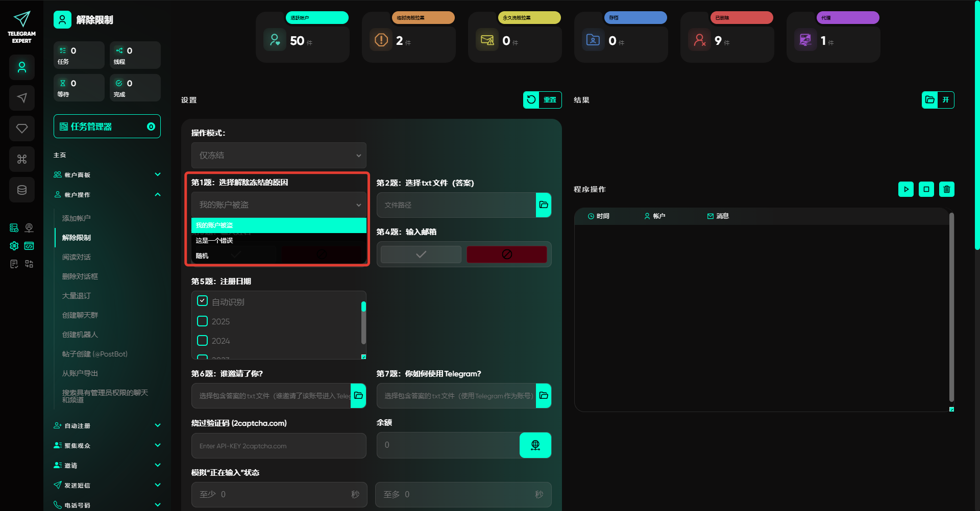Image resolution: width=980 pixels, height=511 pixels.
Task: Click the active accounts heart-user icon
Action: point(275,40)
